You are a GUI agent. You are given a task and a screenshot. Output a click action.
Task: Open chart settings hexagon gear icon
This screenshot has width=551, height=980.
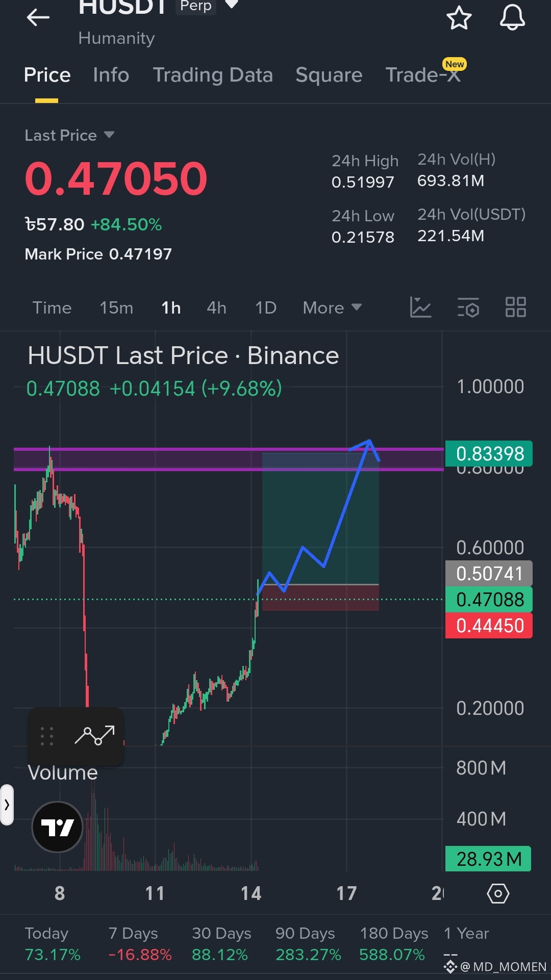[x=498, y=893]
